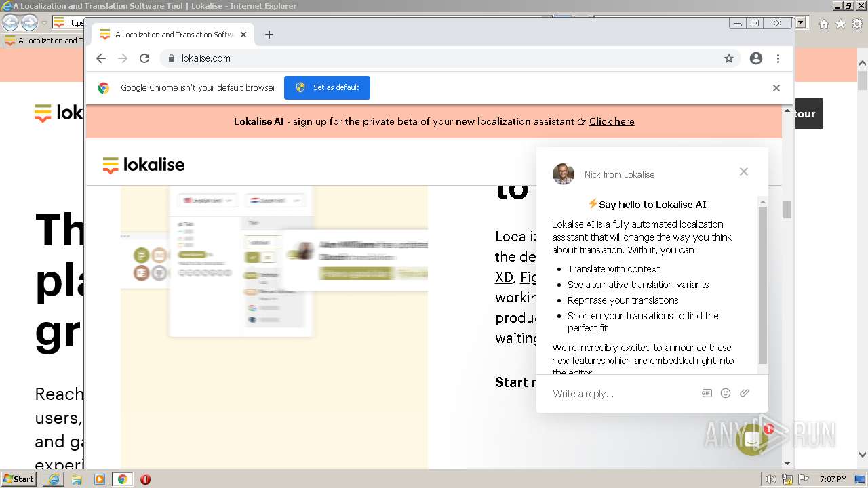Click the scroll-up arrow on the Internet Explorer page
Screen dimensions: 868x488
click(863, 64)
